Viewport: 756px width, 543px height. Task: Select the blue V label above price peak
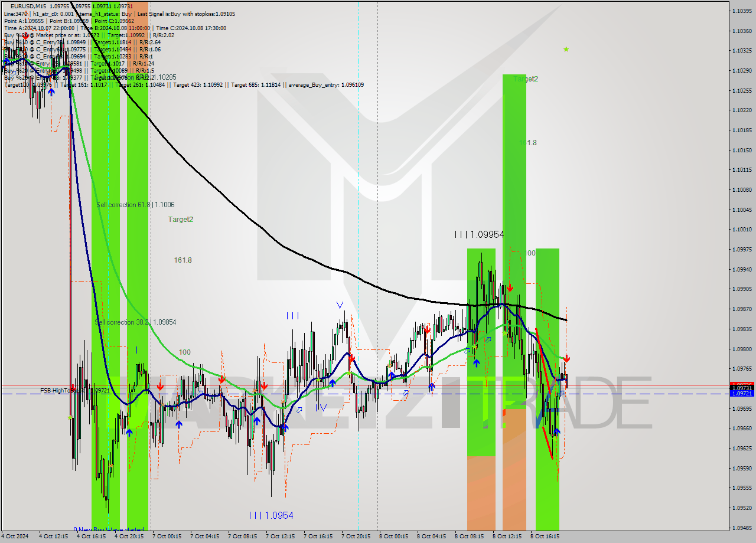(340, 305)
